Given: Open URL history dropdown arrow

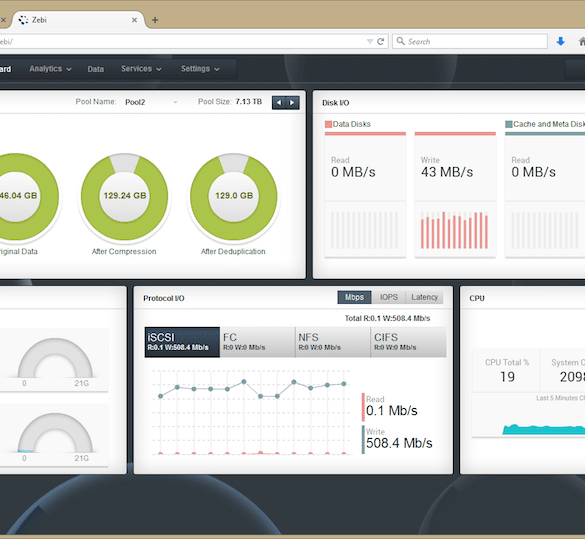Looking at the screenshot, I should pyautogui.click(x=370, y=41).
